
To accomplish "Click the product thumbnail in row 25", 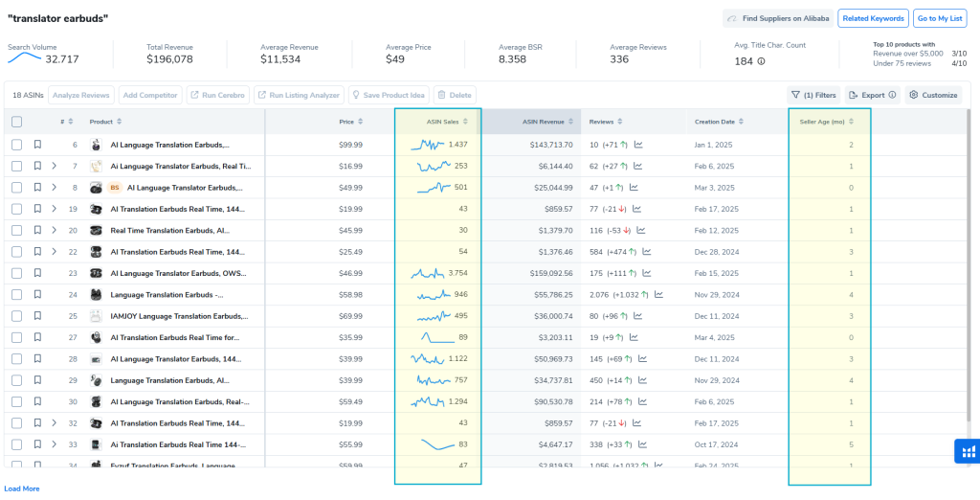I will pyautogui.click(x=97, y=316).
